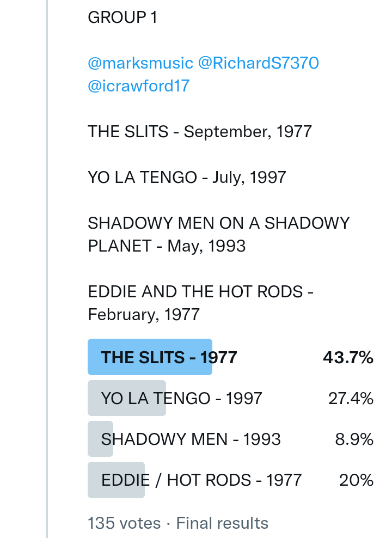
Task: Click the 135 votes count
Action: [x=124, y=523]
